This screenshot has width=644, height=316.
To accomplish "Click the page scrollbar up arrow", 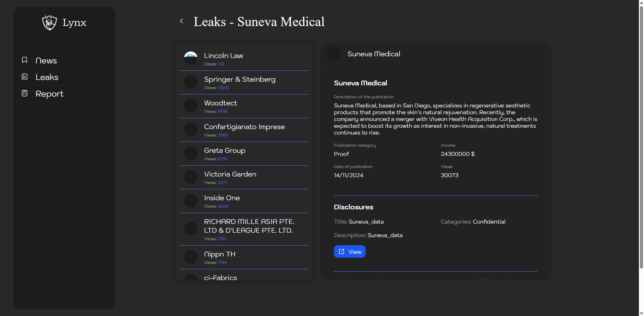I will [x=641, y=2].
